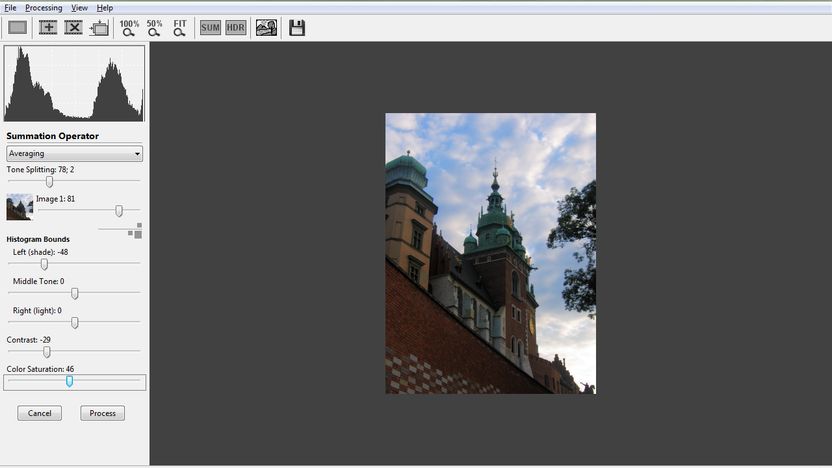832x468 pixels.
Task: Save the result with the floppy disk icon
Action: (297, 28)
